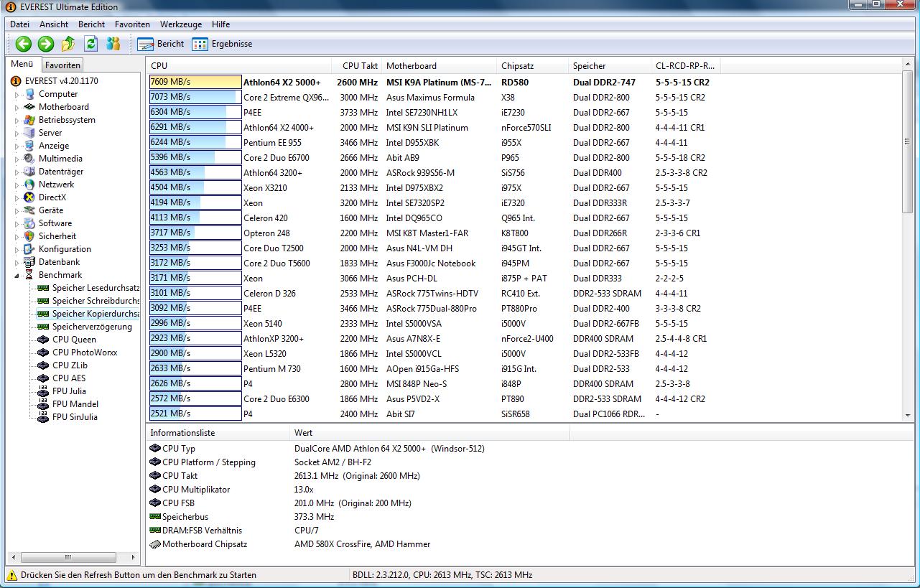
Task: Click the Wert column header
Action: (x=429, y=434)
